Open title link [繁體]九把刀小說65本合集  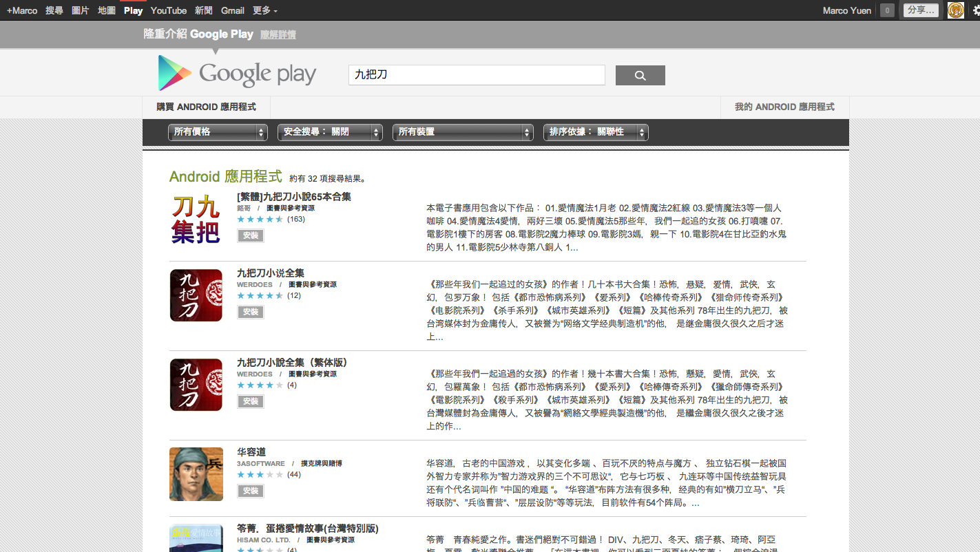[294, 197]
